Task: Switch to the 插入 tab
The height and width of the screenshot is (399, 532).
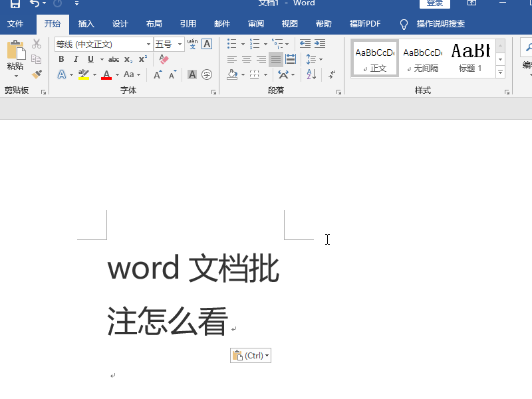Action: 86,24
